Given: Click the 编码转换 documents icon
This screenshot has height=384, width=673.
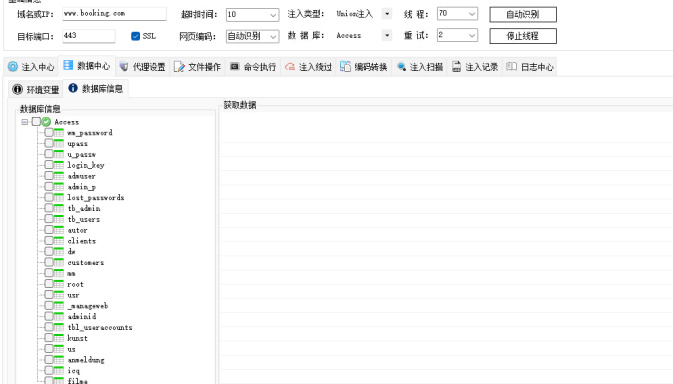Looking at the screenshot, I should [x=346, y=67].
